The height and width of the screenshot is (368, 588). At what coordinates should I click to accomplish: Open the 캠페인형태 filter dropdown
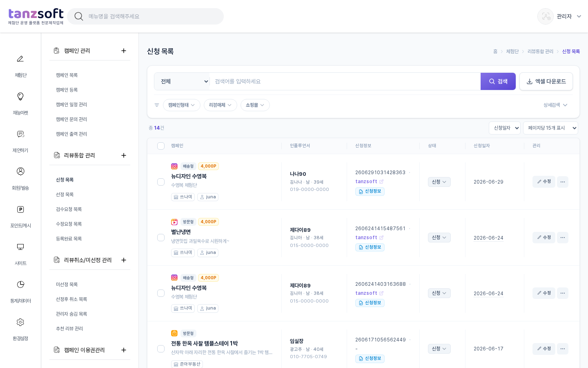click(x=182, y=105)
